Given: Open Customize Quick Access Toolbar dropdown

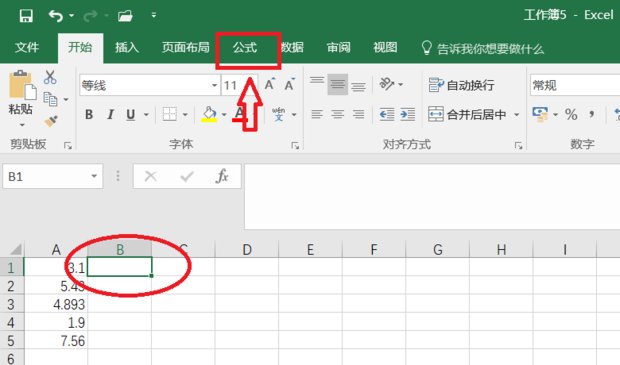Looking at the screenshot, I should pyautogui.click(x=154, y=15).
